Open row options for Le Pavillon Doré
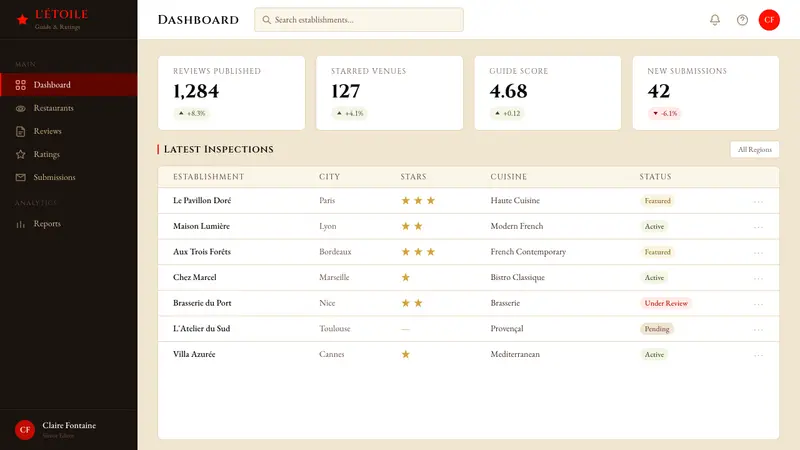Image resolution: width=800 pixels, height=450 pixels. tap(758, 201)
